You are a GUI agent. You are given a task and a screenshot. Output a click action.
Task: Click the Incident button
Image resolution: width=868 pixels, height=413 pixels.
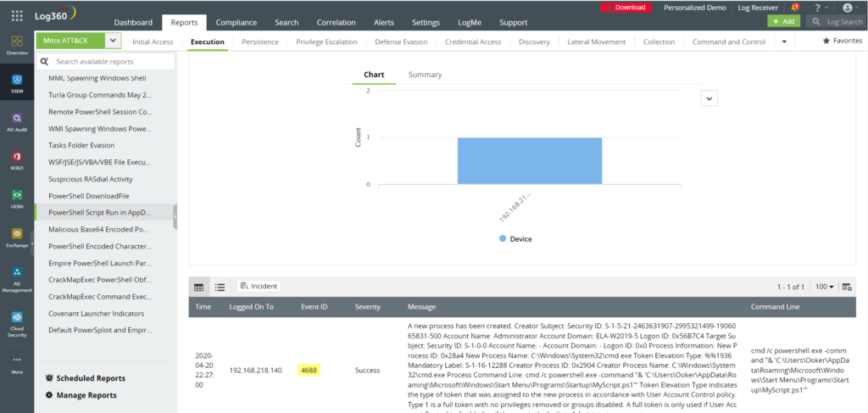pos(259,287)
